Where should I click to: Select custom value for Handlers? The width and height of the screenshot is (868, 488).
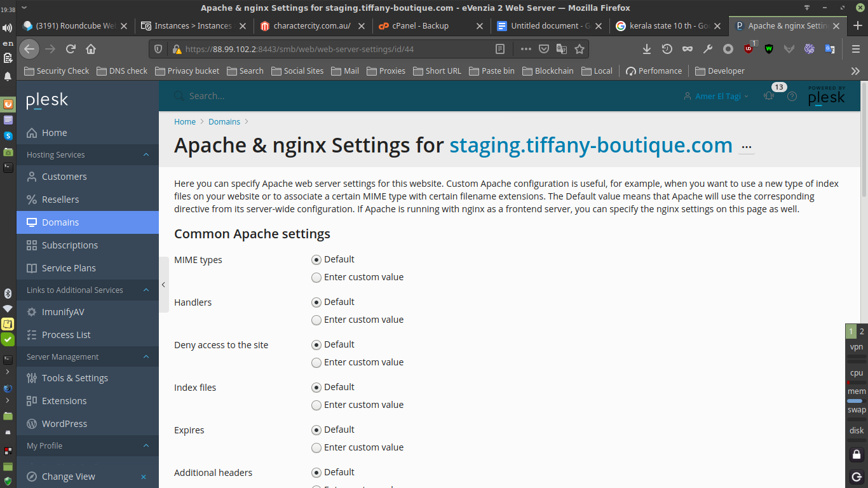coord(316,320)
